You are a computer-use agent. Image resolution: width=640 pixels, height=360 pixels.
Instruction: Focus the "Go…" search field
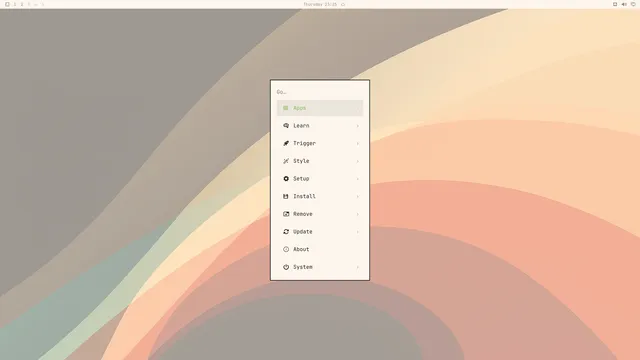tap(320, 92)
